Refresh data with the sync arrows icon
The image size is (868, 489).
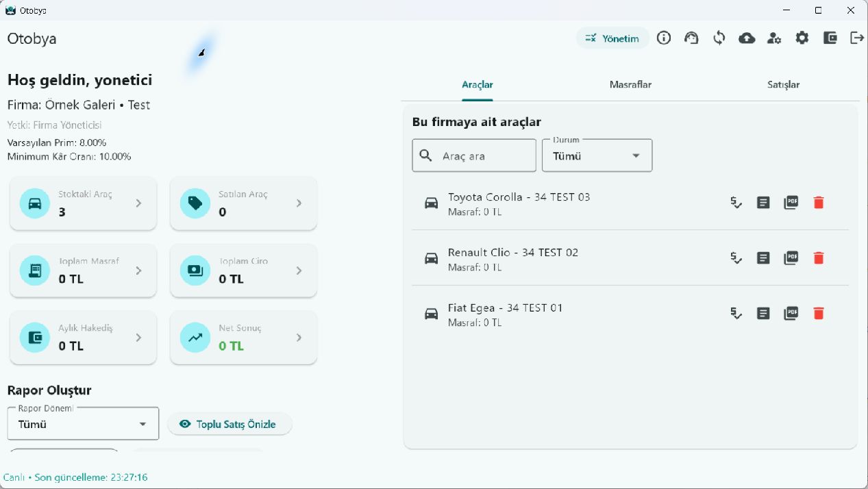pyautogui.click(x=719, y=38)
